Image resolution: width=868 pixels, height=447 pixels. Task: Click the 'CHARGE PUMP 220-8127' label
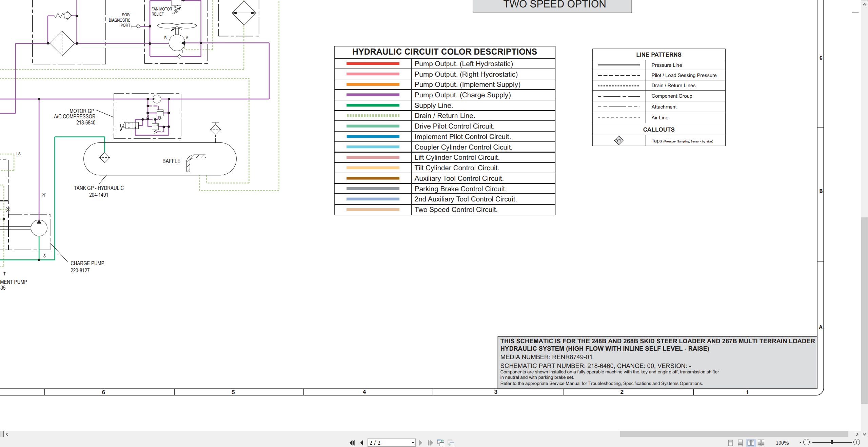point(87,267)
